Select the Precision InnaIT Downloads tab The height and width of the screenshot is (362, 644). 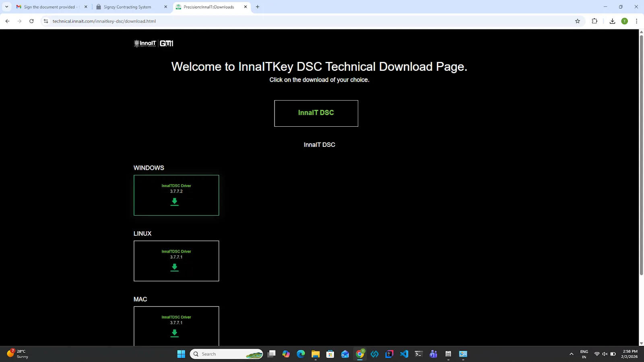click(208, 7)
